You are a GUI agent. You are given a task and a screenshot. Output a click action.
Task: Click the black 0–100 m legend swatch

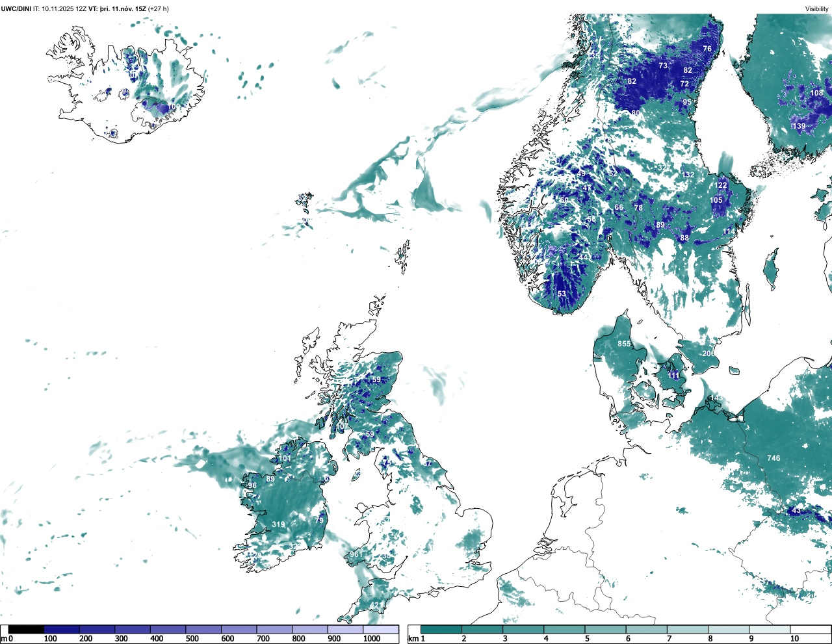coord(26,630)
